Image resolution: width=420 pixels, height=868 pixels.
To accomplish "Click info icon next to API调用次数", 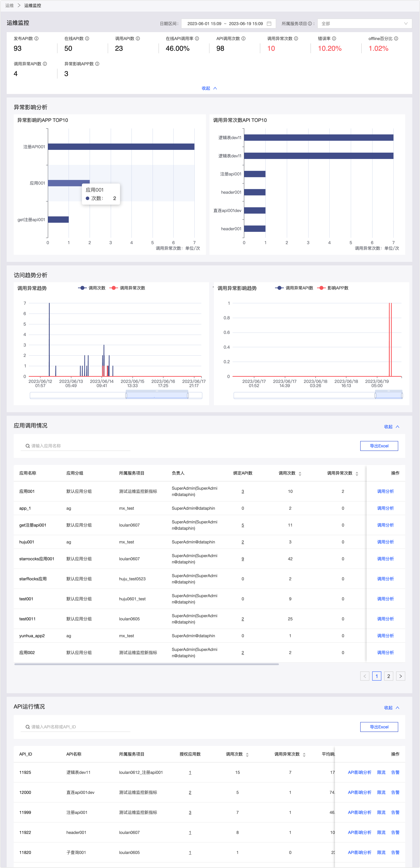I will tap(243, 38).
